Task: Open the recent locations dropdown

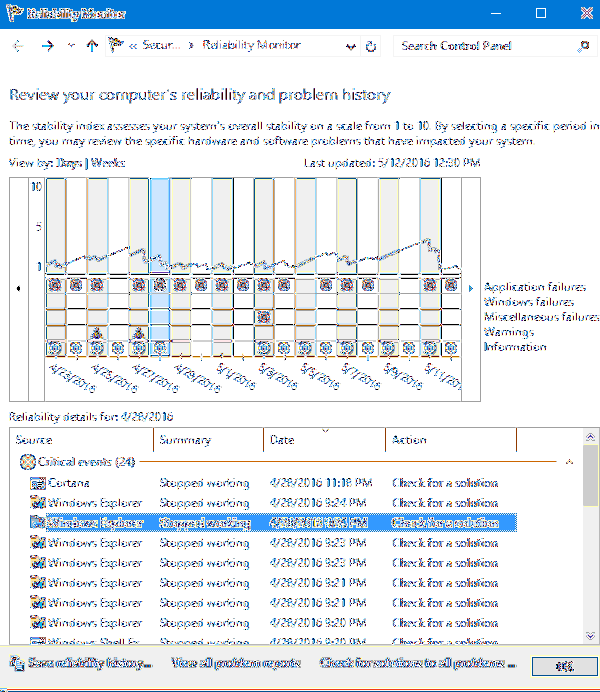Action: (70, 46)
